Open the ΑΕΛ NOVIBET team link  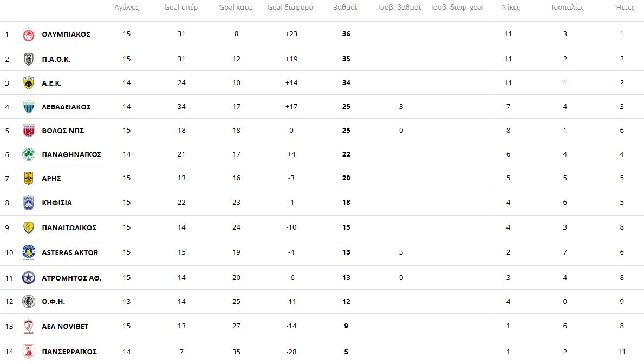click(x=65, y=326)
